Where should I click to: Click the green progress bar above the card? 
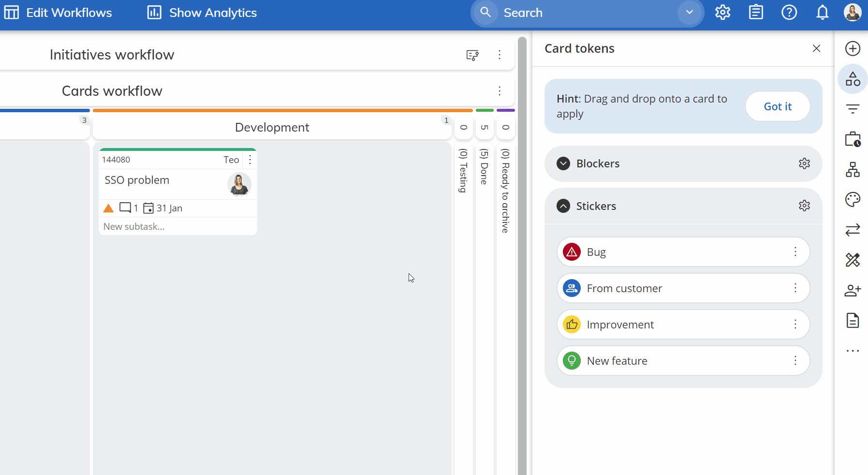[177, 149]
